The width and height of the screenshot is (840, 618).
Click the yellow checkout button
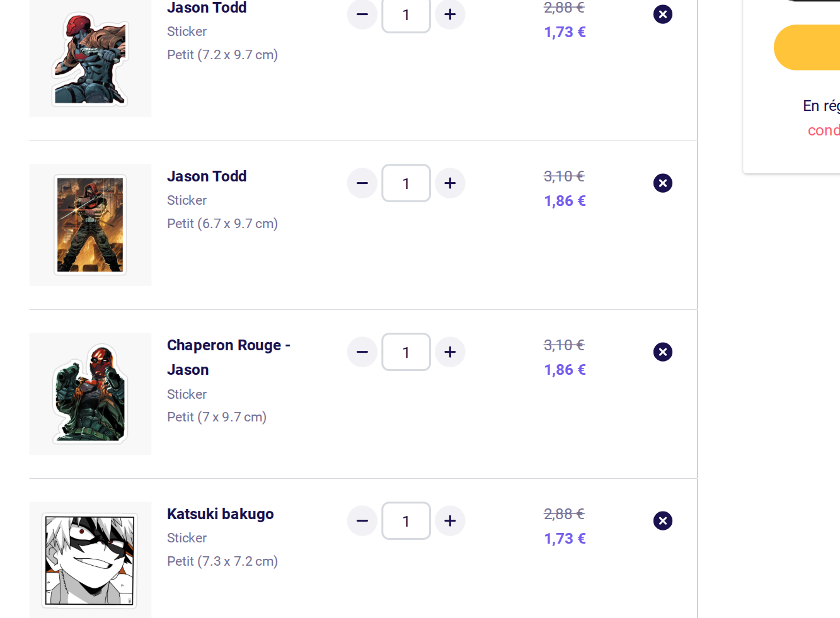807,47
